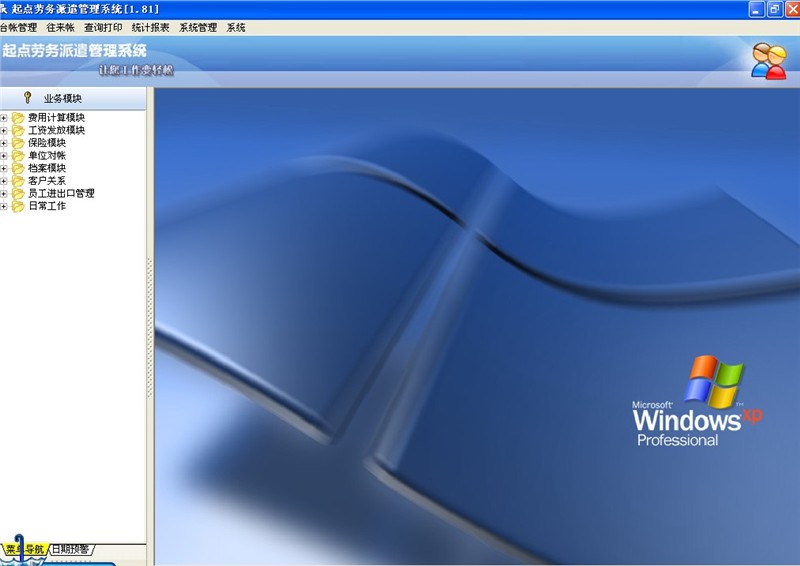The width and height of the screenshot is (800, 566).
Task: Click the folder icon beside 工资发放模块
Action: pos(18,130)
